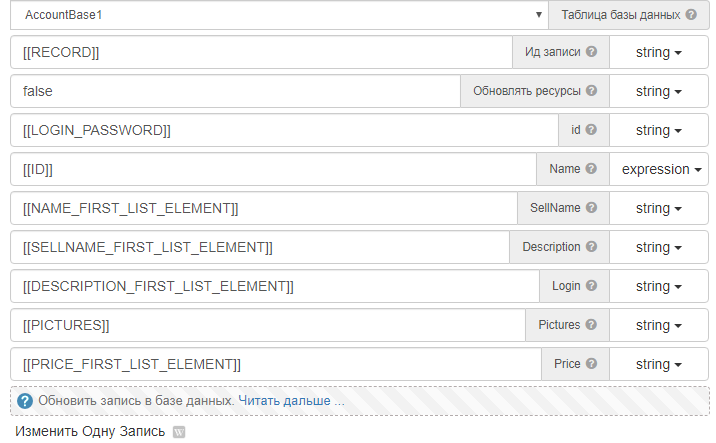Click help icon beside Description label
Image resolution: width=716 pixels, height=443 pixels.
click(x=591, y=247)
